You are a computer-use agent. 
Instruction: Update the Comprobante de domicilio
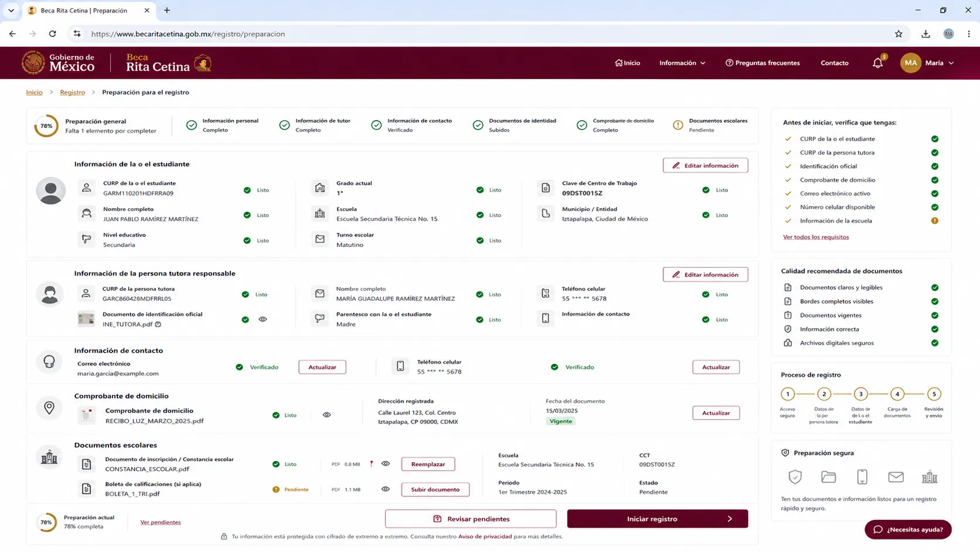(716, 413)
